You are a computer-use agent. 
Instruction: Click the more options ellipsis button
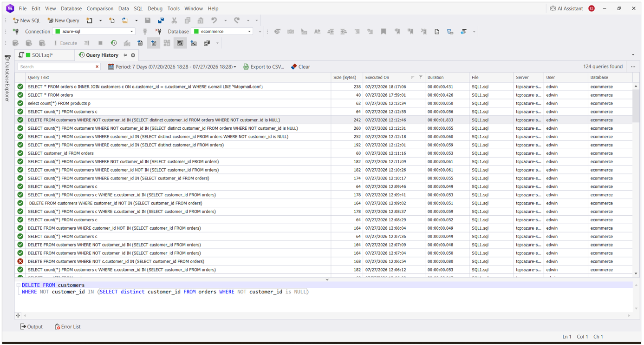(633, 67)
